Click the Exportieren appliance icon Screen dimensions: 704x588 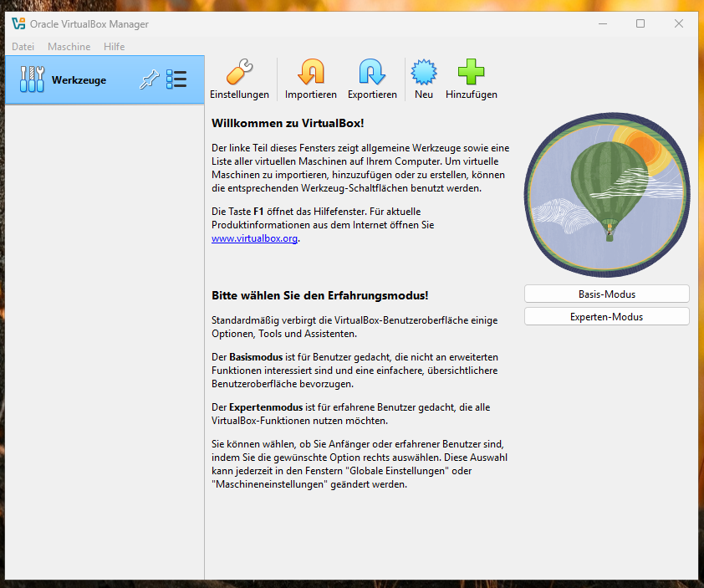click(372, 72)
